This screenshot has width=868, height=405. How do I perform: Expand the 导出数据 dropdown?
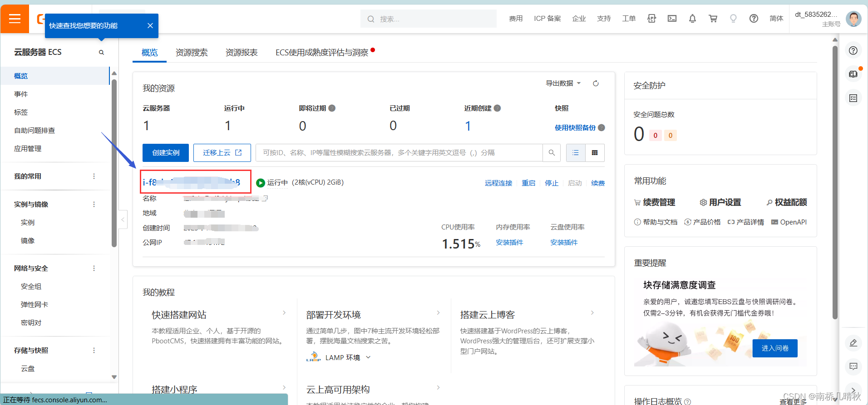point(563,83)
